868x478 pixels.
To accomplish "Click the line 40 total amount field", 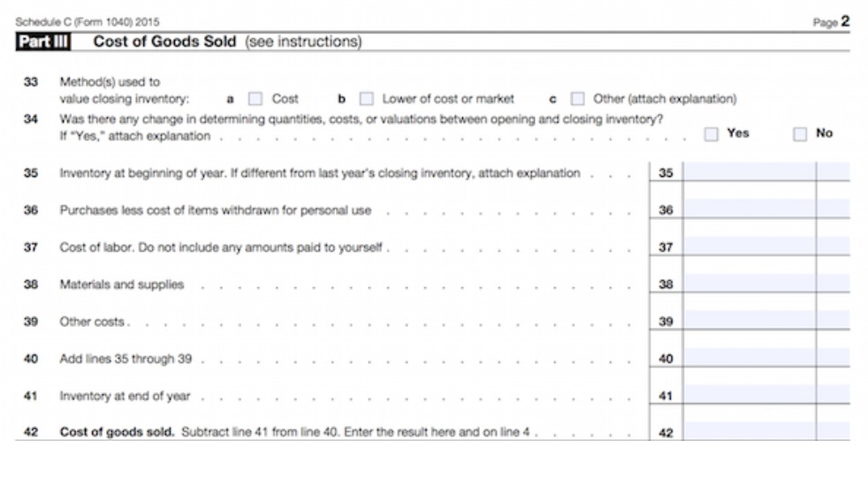I will [x=750, y=357].
